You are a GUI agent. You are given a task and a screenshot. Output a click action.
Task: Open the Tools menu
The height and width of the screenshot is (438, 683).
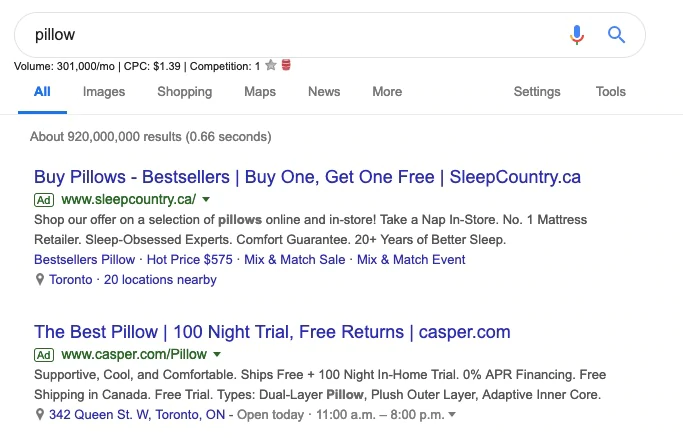(x=611, y=92)
